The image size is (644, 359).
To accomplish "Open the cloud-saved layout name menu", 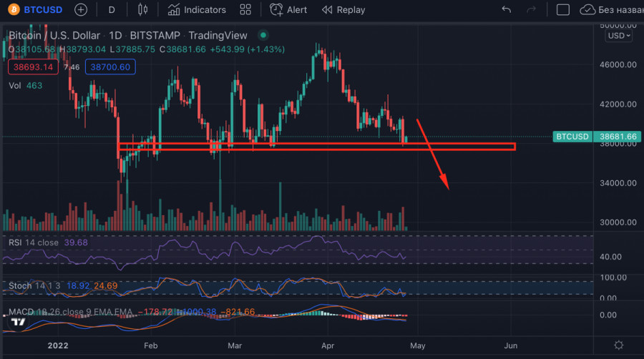I will tap(612, 9).
